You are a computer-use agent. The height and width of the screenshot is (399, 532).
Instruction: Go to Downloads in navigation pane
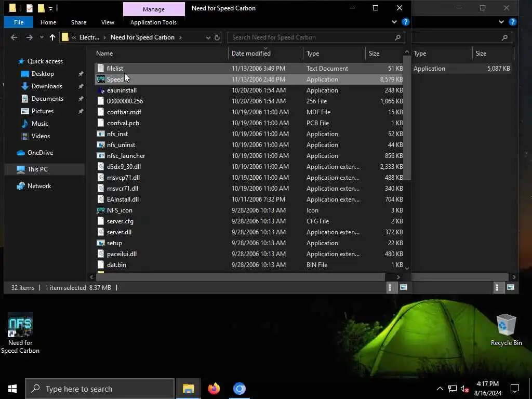(47, 86)
